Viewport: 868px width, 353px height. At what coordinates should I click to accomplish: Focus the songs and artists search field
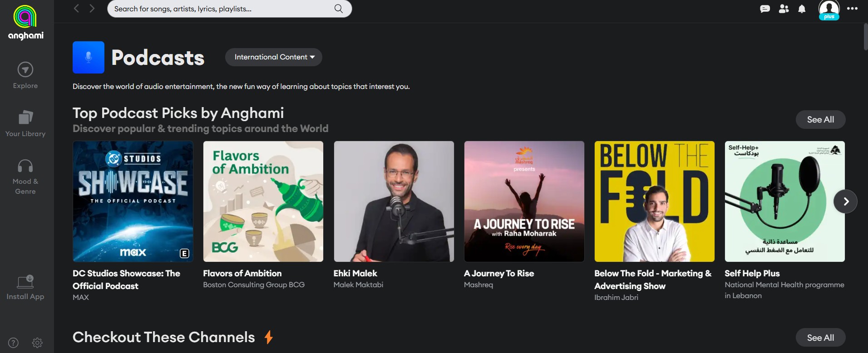click(229, 9)
